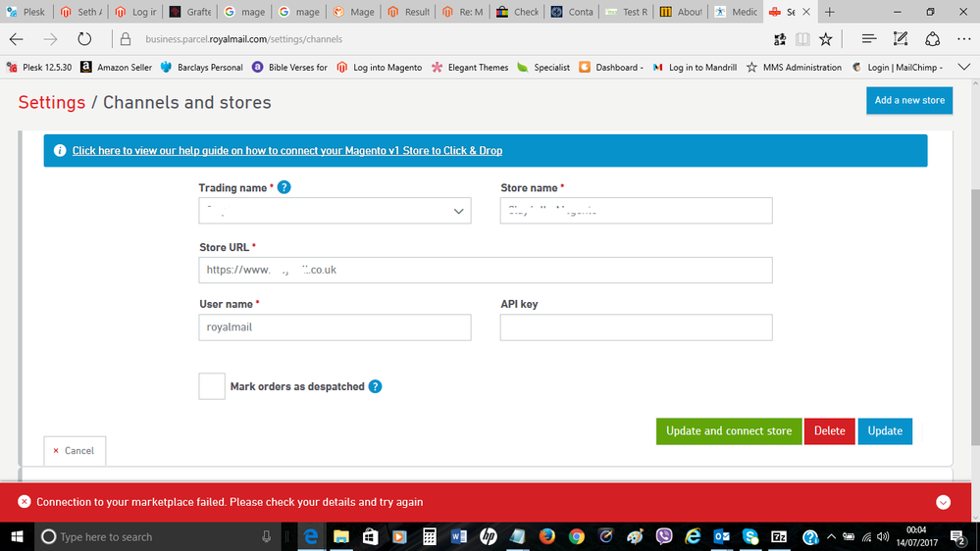Open the Login MailChimp bookmark
The height and width of the screenshot is (551, 980).
[898, 67]
